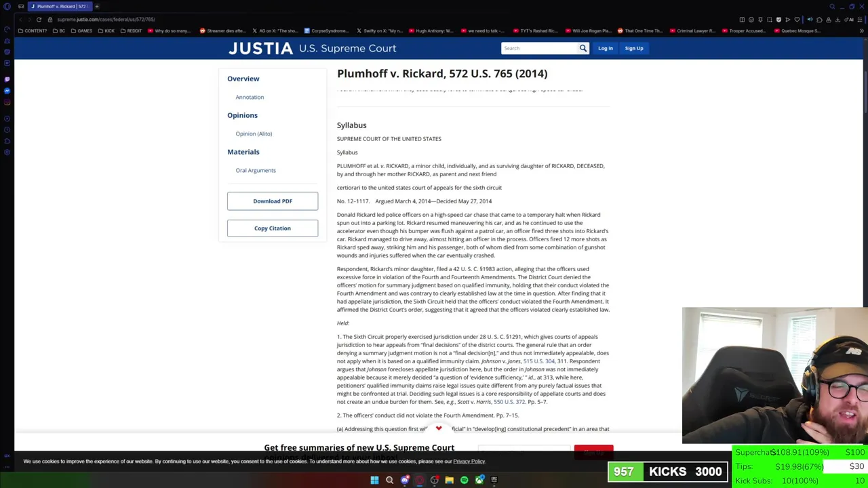Click the 'Syllabus' section heading

351,125
